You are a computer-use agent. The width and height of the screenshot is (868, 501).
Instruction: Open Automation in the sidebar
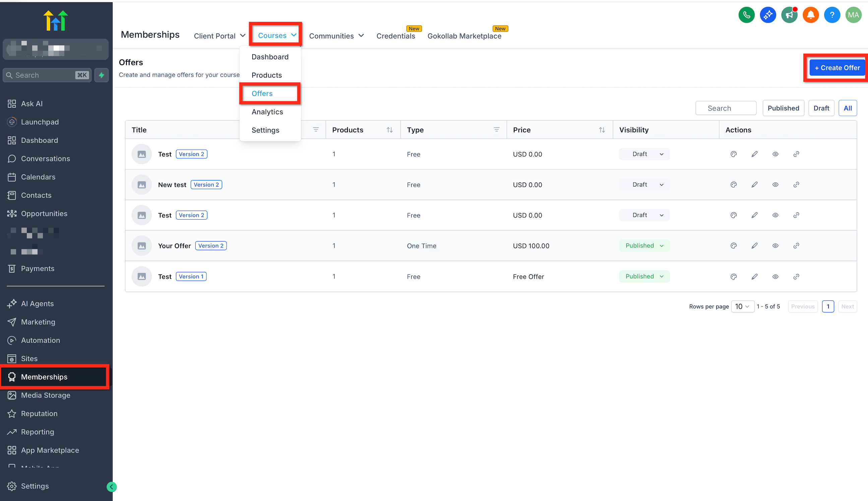point(40,340)
